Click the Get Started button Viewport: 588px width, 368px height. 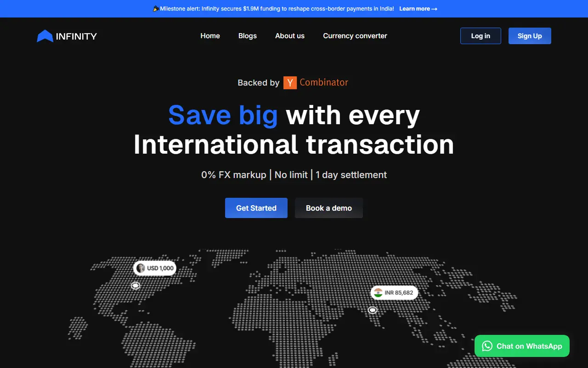[x=256, y=208]
